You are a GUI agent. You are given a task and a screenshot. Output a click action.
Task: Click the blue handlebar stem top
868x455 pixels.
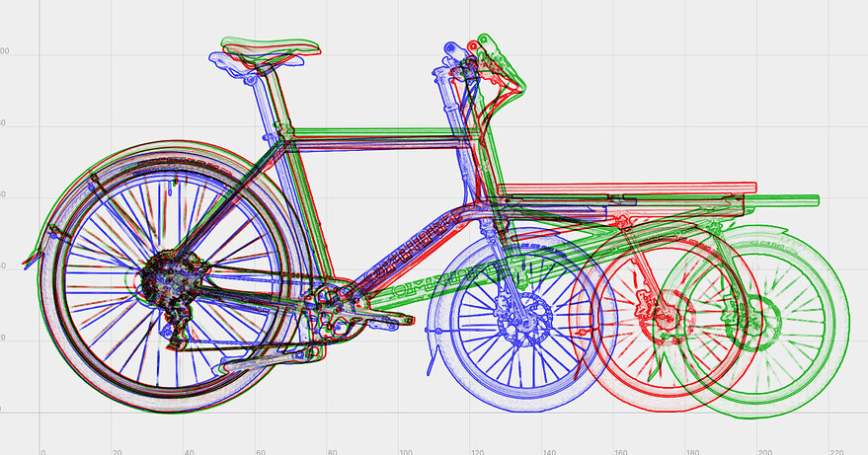click(454, 49)
